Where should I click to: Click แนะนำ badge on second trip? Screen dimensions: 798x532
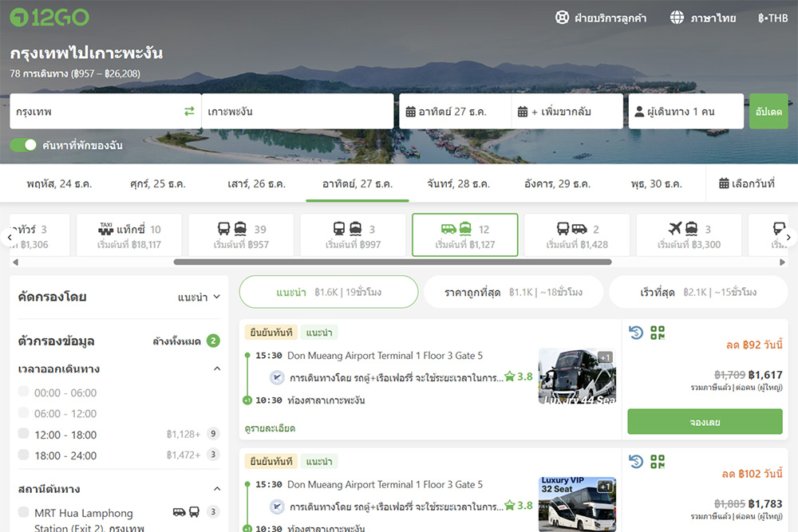(x=319, y=461)
